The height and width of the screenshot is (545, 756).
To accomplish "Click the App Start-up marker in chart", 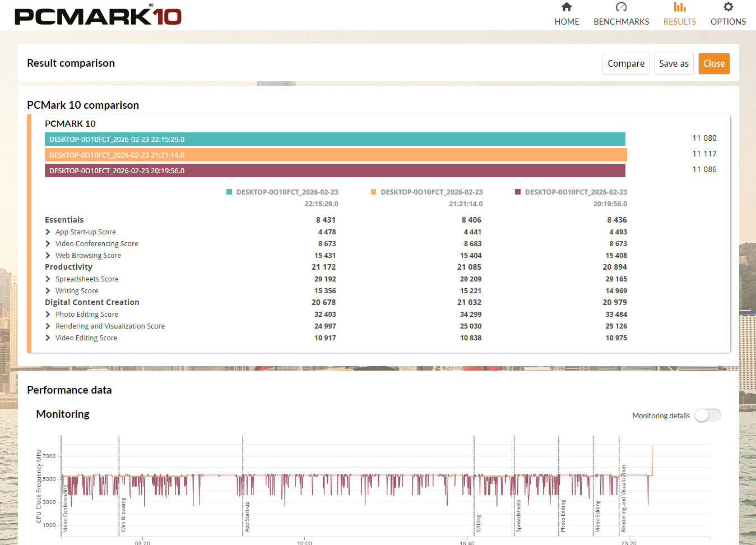I will coord(247,516).
